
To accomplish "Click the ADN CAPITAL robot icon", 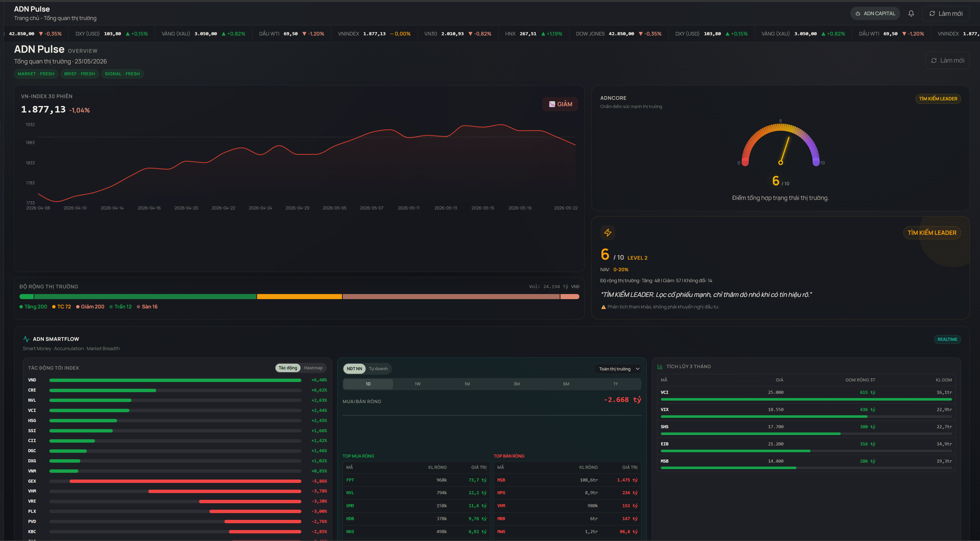I will (x=858, y=13).
